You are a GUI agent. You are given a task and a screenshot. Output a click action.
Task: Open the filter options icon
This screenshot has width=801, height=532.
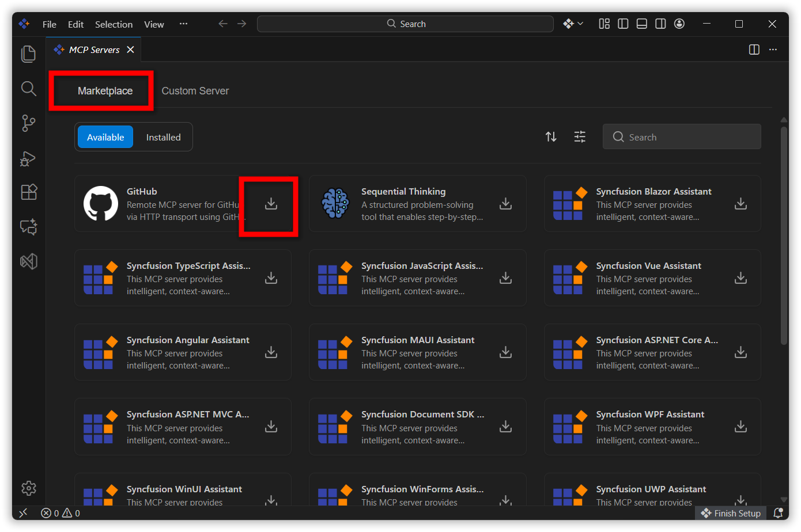(x=580, y=136)
